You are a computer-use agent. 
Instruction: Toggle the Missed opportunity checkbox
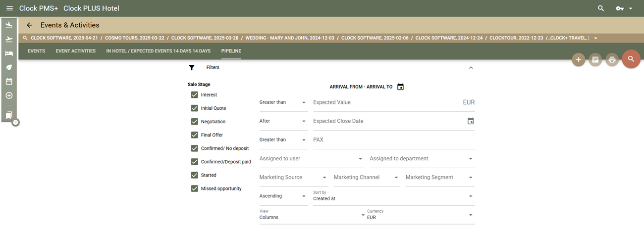(x=195, y=188)
